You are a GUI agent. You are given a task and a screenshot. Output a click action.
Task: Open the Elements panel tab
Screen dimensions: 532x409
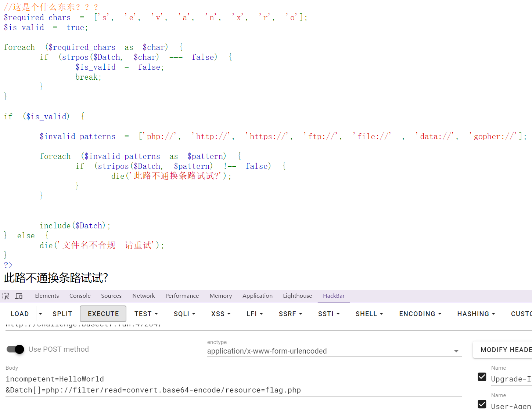click(x=47, y=296)
